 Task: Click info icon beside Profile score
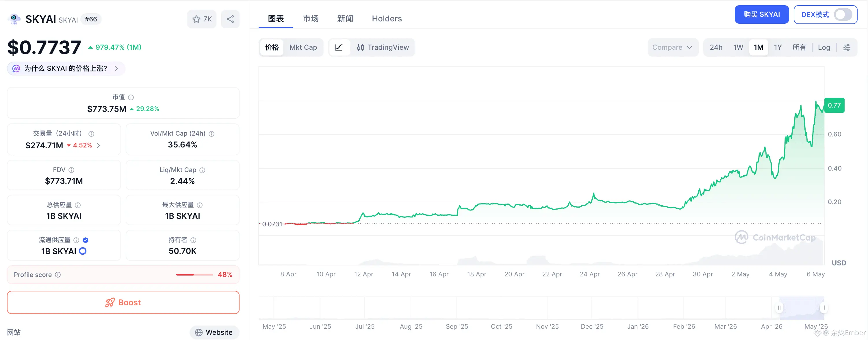pyautogui.click(x=58, y=275)
